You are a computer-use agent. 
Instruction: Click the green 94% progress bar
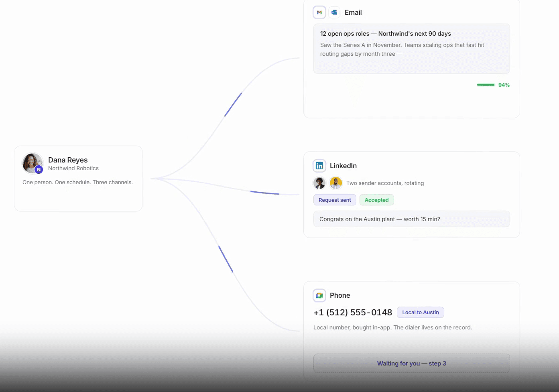click(x=486, y=85)
